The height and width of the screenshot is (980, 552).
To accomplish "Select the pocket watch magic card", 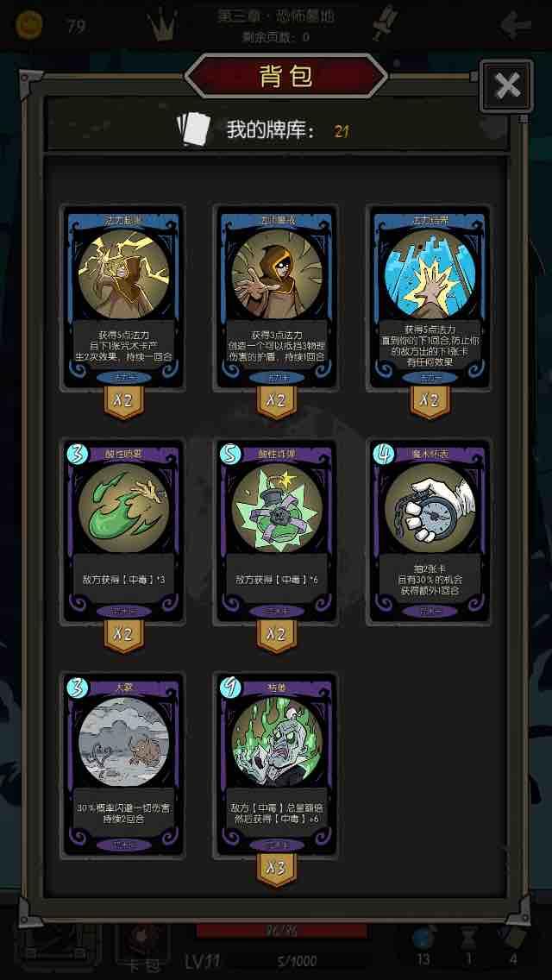I will pyautogui.click(x=429, y=532).
